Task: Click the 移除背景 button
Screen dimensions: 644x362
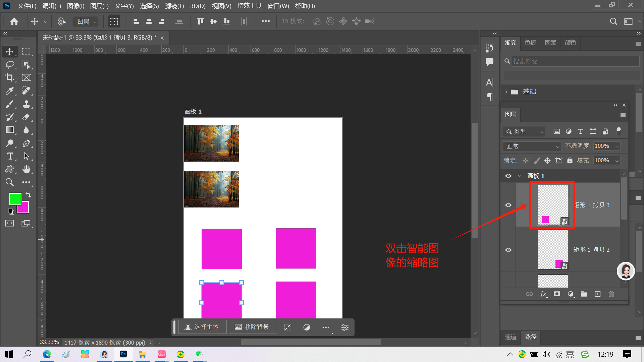Action: click(252, 327)
